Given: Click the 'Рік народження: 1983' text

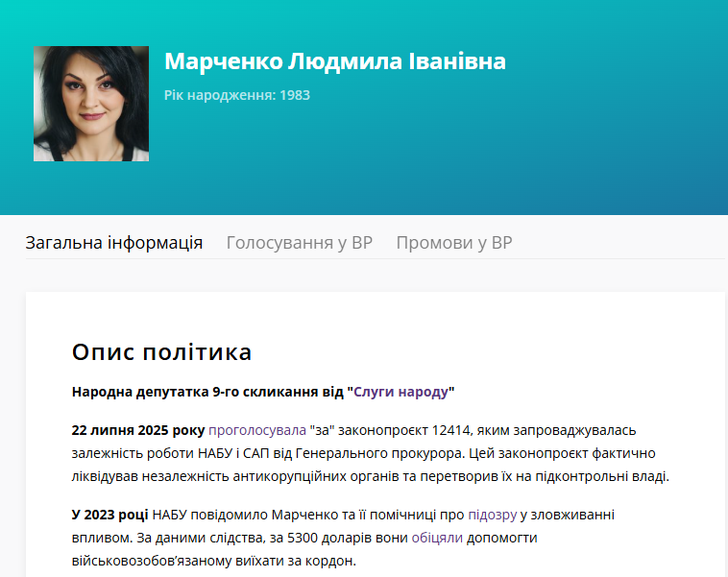Looking at the screenshot, I should 237,95.
